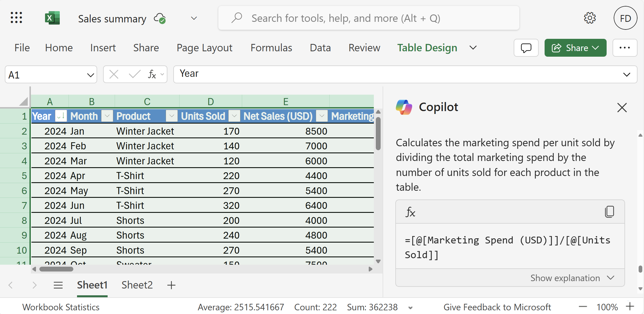The width and height of the screenshot is (644, 314).
Task: Select column E header
Action: tap(286, 101)
